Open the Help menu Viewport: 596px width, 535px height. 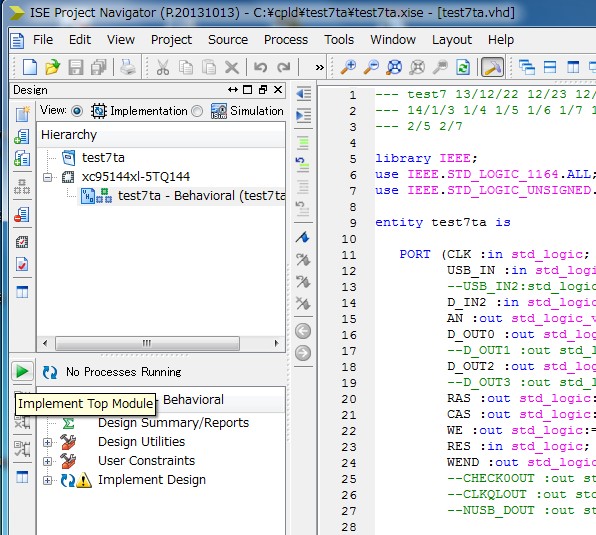coord(501,40)
